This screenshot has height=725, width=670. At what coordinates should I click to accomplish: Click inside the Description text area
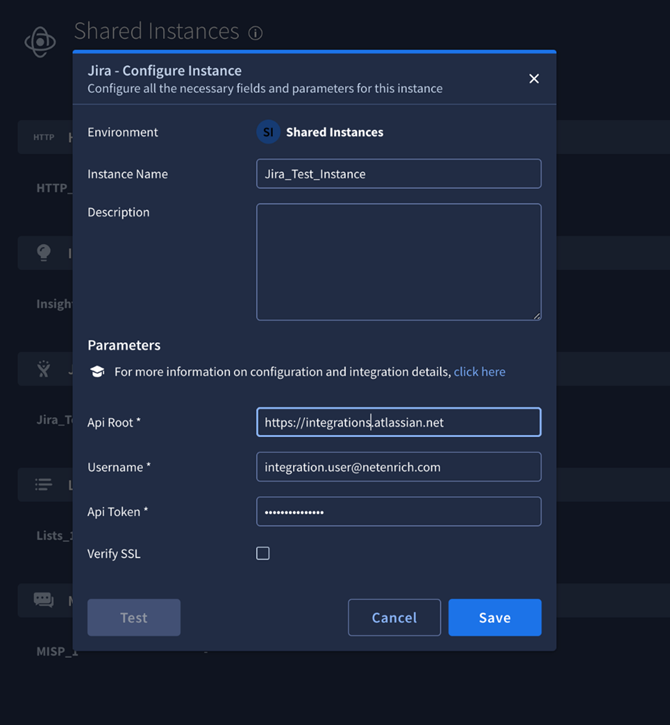coord(399,262)
